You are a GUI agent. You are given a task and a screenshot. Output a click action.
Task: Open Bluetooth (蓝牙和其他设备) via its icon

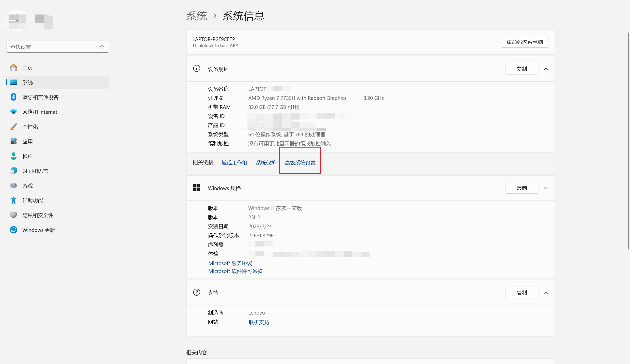pos(14,97)
